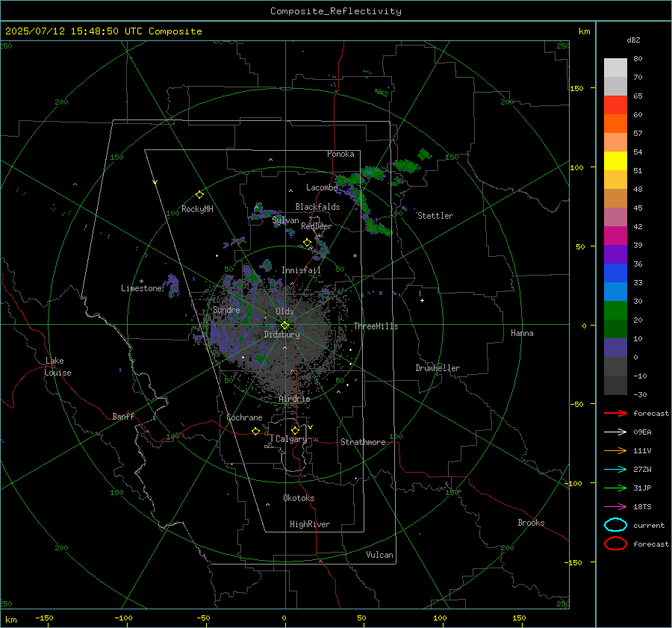
Task: Select the royal blue 33–36 dBZ swatch
Action: tap(615, 273)
